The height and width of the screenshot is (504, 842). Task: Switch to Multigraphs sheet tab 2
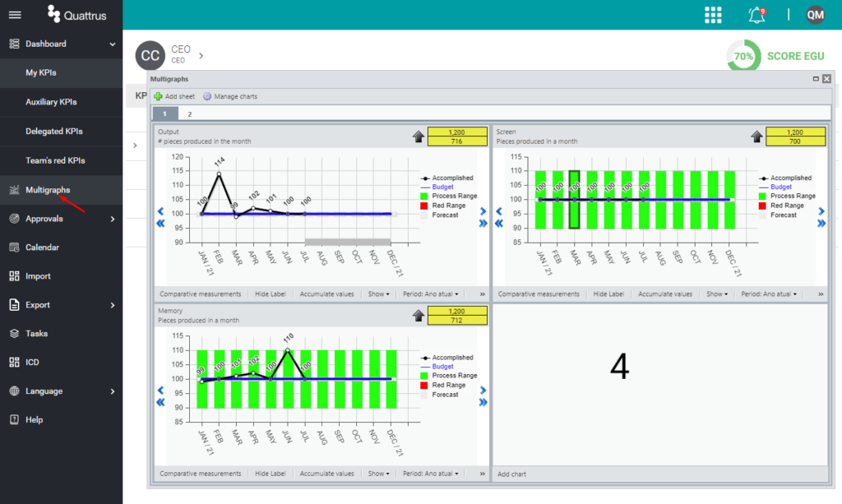190,113
